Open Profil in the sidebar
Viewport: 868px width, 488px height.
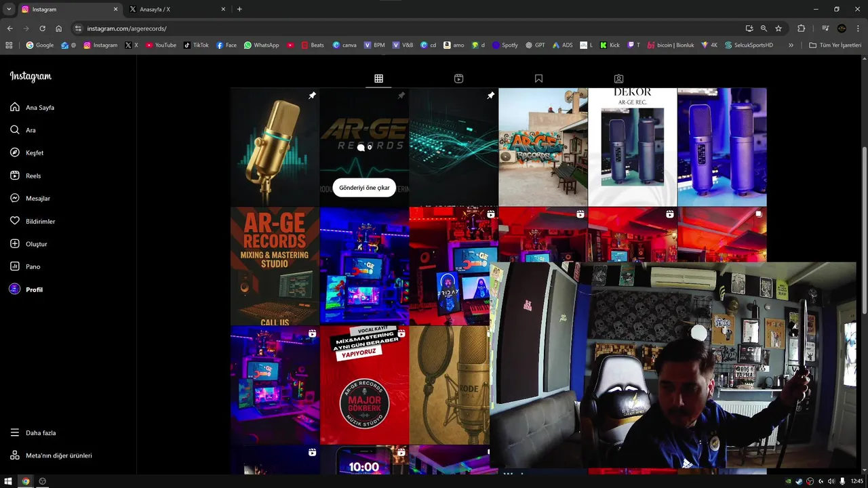(26, 289)
